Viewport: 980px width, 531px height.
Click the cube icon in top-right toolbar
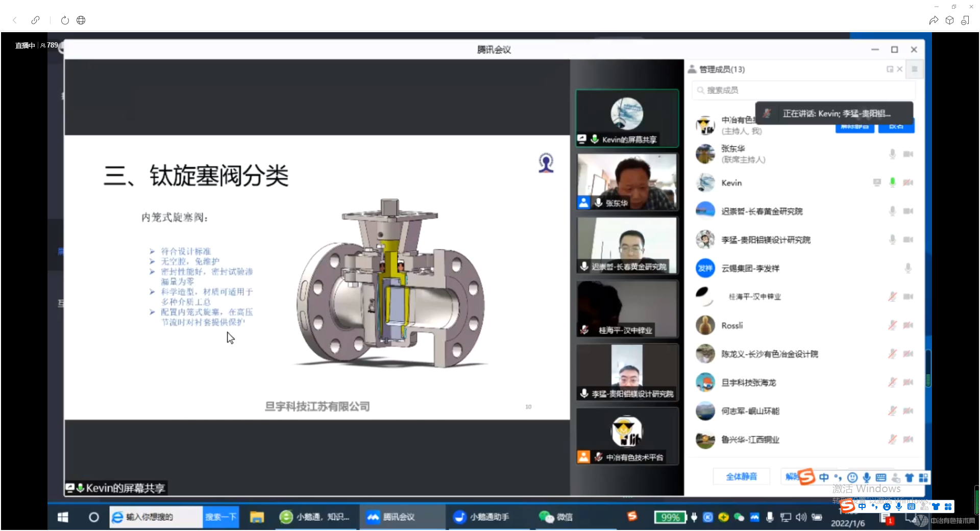click(x=949, y=20)
